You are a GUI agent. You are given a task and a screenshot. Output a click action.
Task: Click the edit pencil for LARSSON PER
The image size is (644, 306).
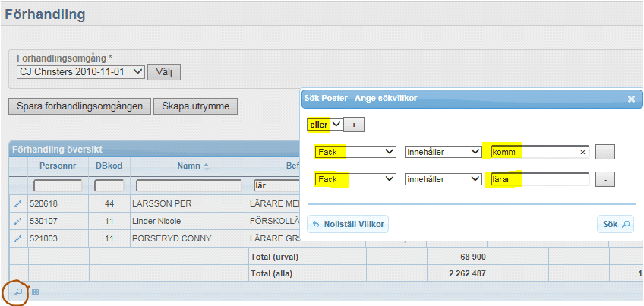pos(18,203)
